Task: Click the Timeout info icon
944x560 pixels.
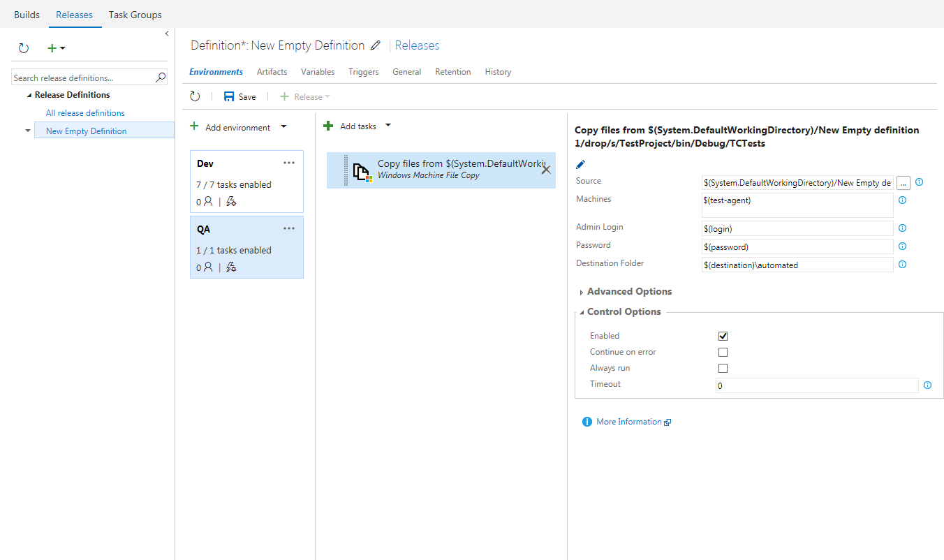Action: point(927,385)
